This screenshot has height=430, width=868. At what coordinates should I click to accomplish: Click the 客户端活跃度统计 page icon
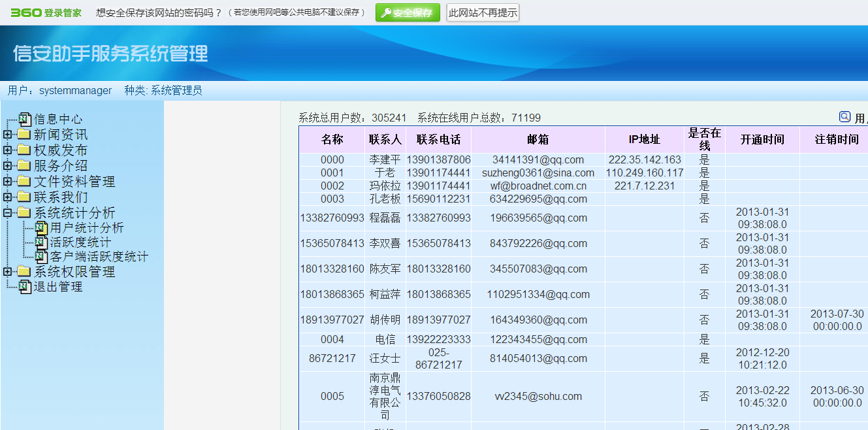(x=41, y=257)
